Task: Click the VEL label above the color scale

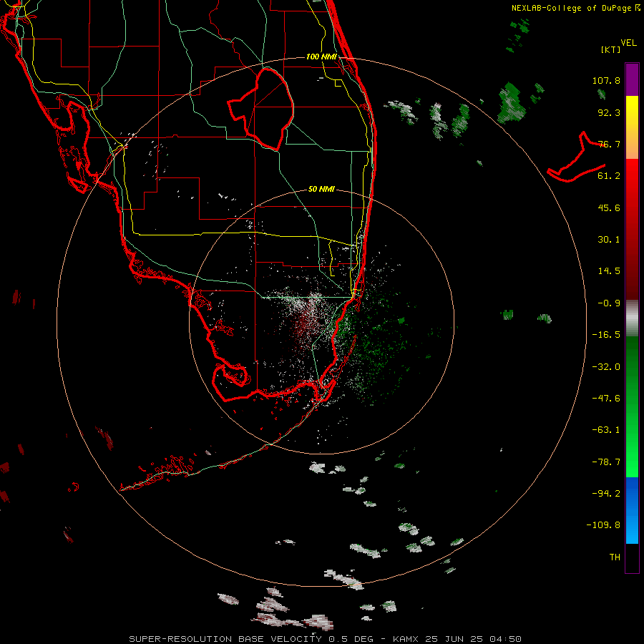Action: 629,43
